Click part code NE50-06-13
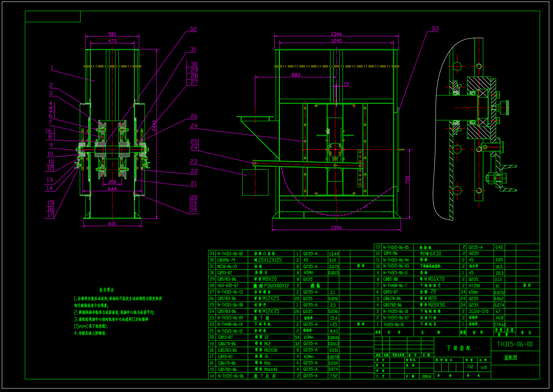 tap(227, 266)
